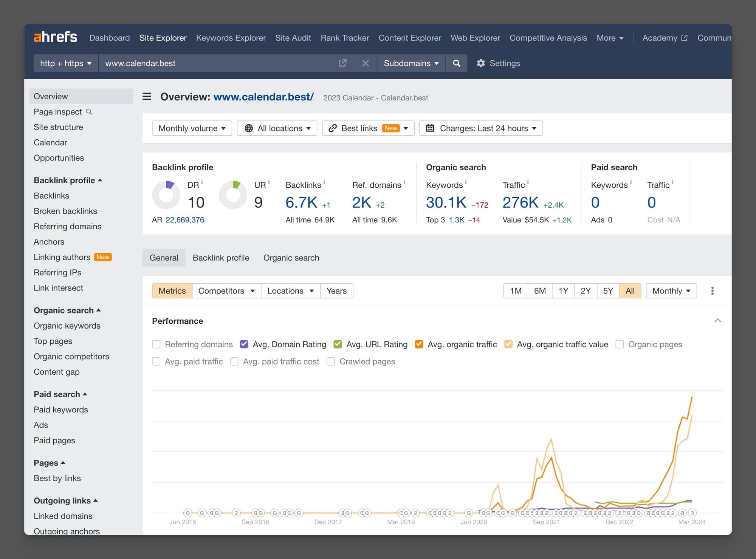The height and width of the screenshot is (559, 756).
Task: Open the Subdomains dropdown
Action: coord(411,63)
